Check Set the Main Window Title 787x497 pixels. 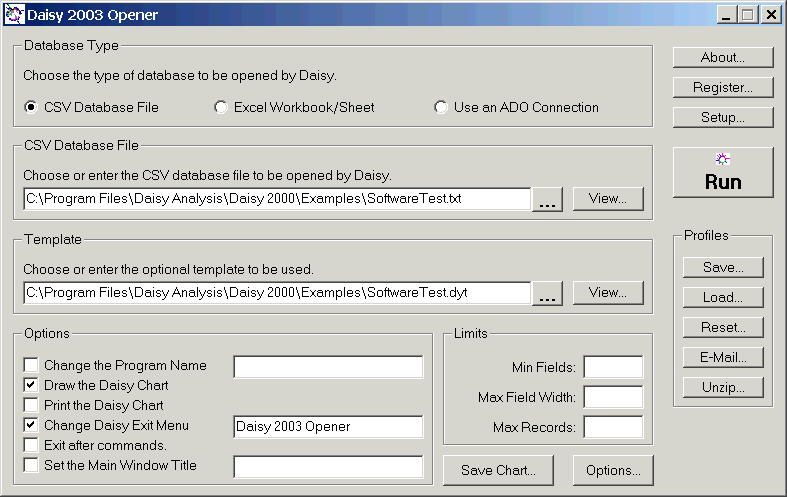(x=32, y=465)
